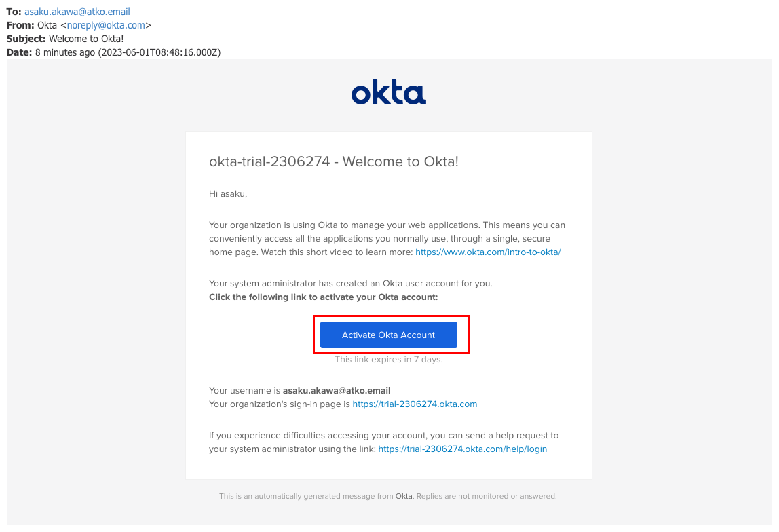Click the "From:" header label
779x532 pixels.
pyautogui.click(x=20, y=25)
